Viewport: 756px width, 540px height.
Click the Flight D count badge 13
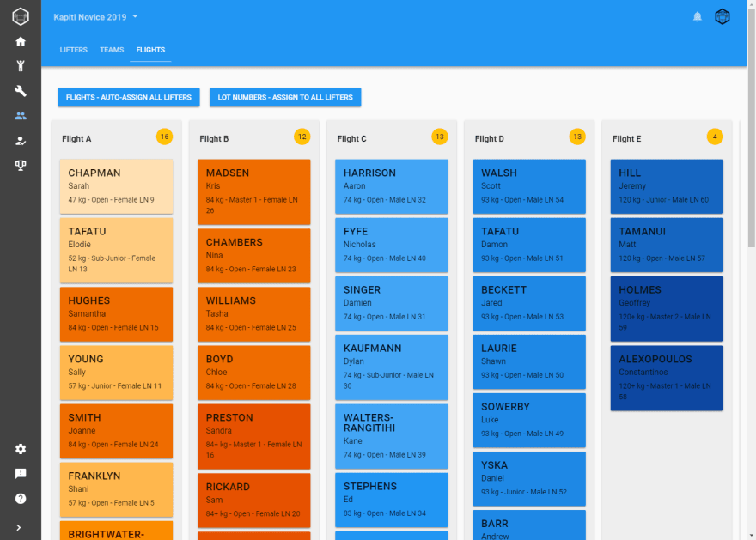[577, 137]
